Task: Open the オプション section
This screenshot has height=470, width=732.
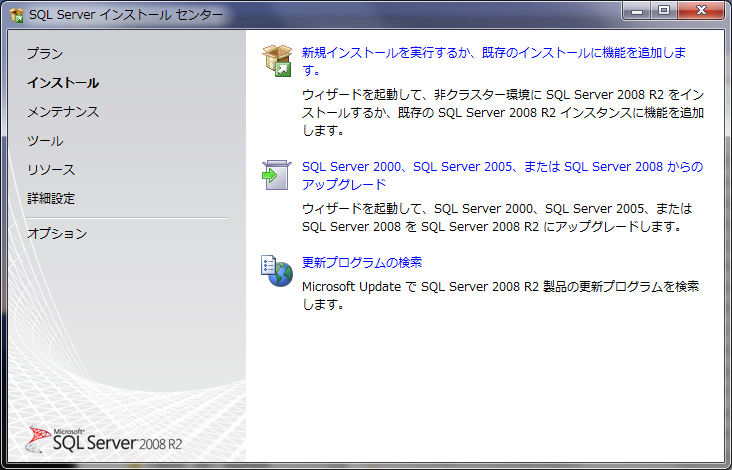Action: [57, 234]
